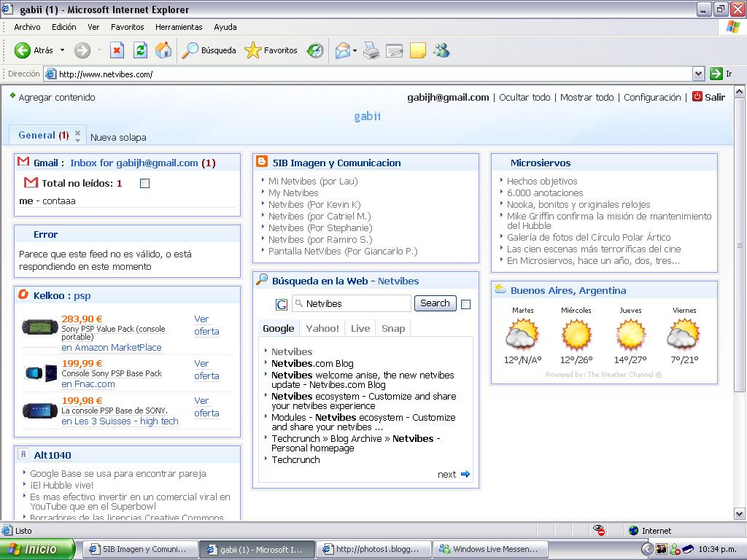Click the Kelkoo logo icon
Screen dimensions: 747x560
pos(23,295)
